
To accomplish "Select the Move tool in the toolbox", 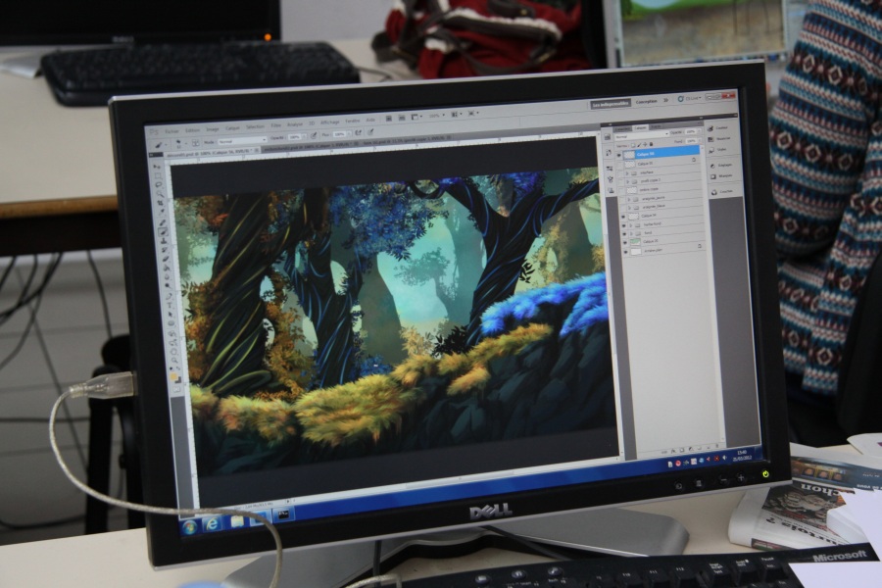I will tap(158, 166).
